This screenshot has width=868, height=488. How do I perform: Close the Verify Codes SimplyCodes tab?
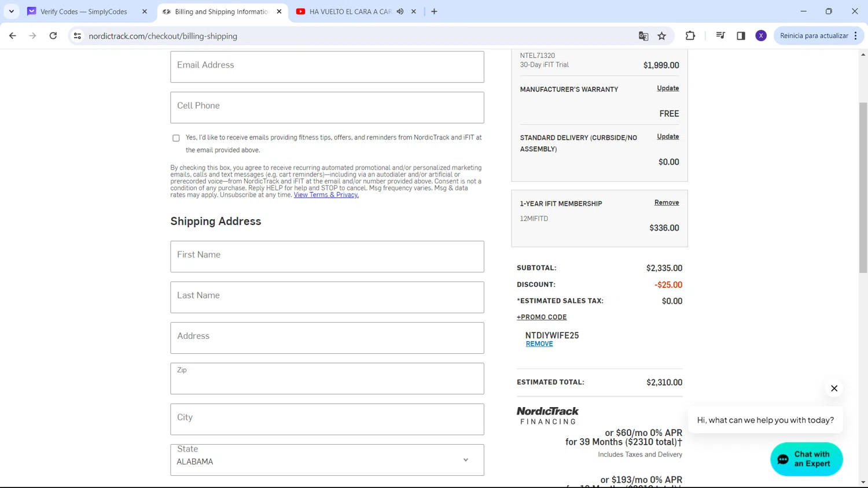coord(145,12)
